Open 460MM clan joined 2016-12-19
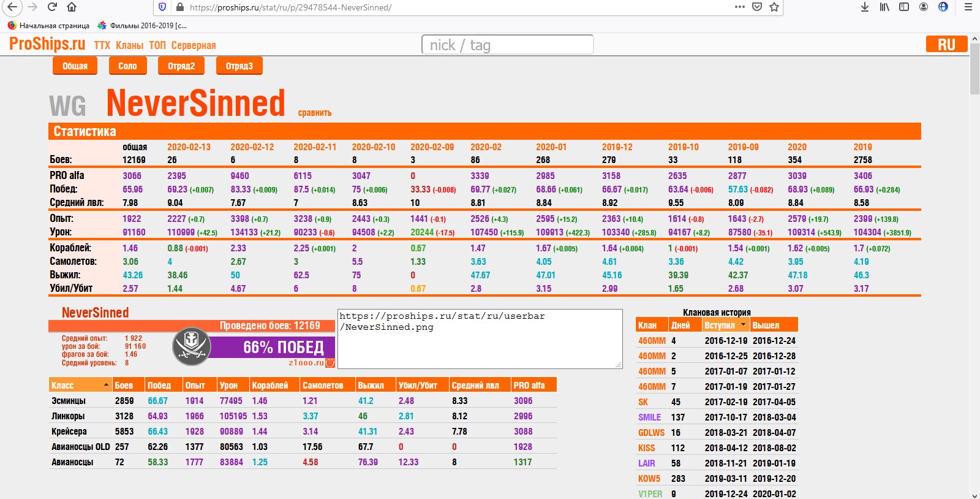 [652, 341]
